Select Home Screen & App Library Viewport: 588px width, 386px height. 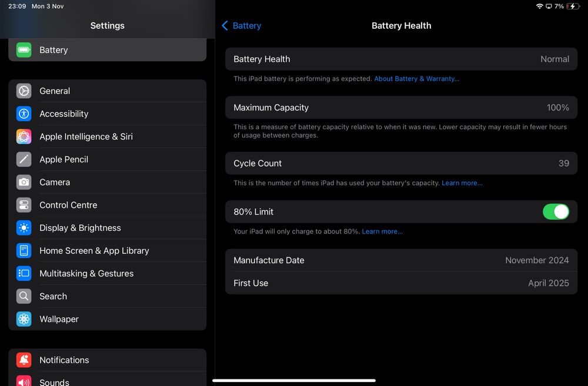[94, 251]
